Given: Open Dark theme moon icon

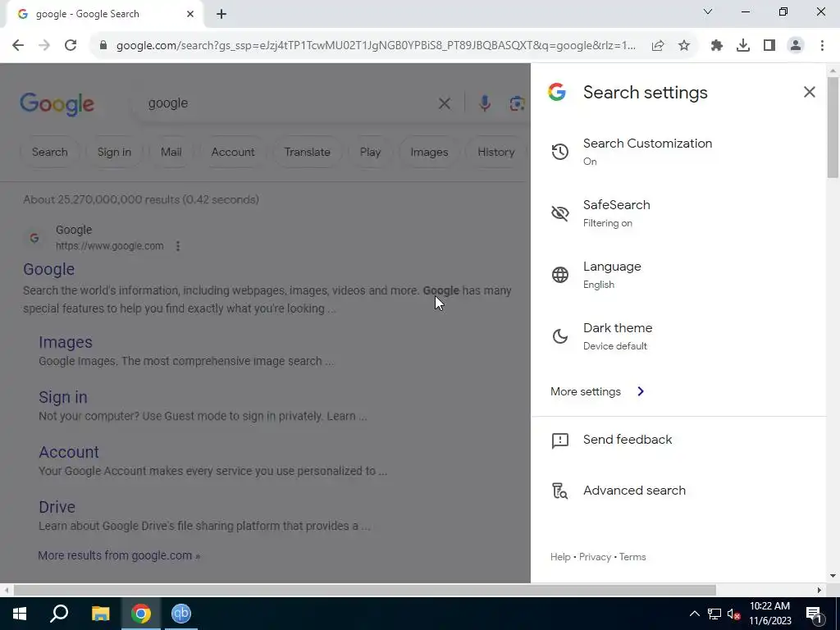Looking at the screenshot, I should tap(559, 336).
